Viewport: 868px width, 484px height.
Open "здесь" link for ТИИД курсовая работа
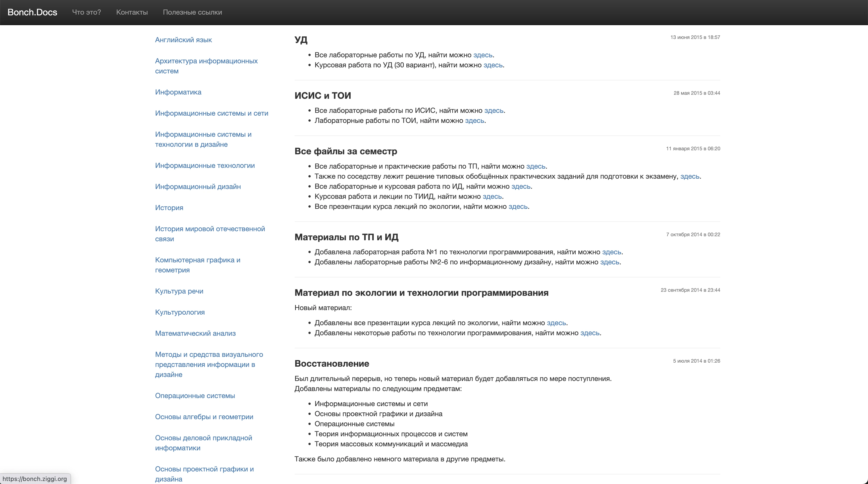click(x=492, y=197)
